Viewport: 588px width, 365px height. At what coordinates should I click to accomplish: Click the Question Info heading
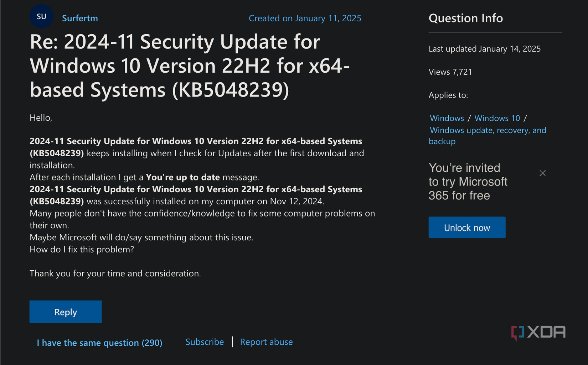pos(465,18)
